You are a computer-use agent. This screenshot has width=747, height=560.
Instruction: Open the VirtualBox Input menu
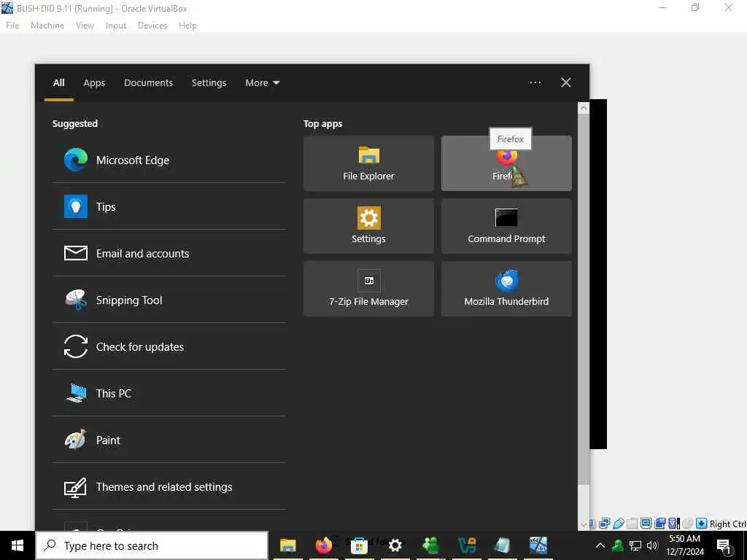point(116,26)
